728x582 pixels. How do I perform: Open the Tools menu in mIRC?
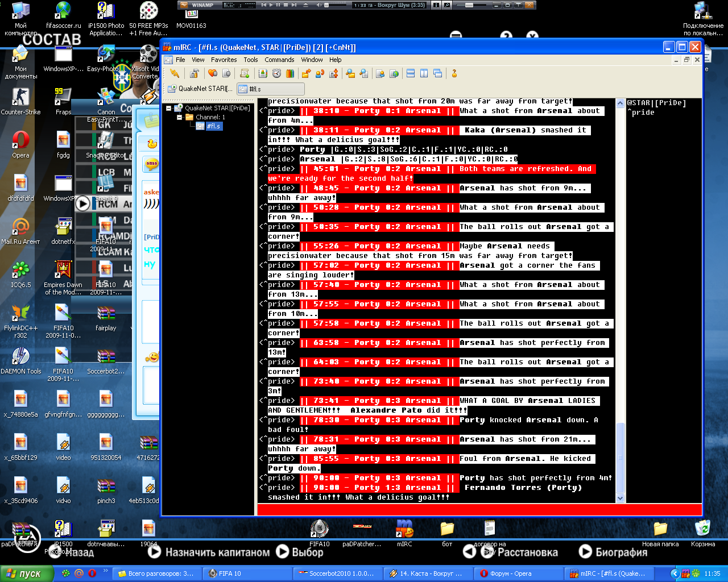[251, 60]
